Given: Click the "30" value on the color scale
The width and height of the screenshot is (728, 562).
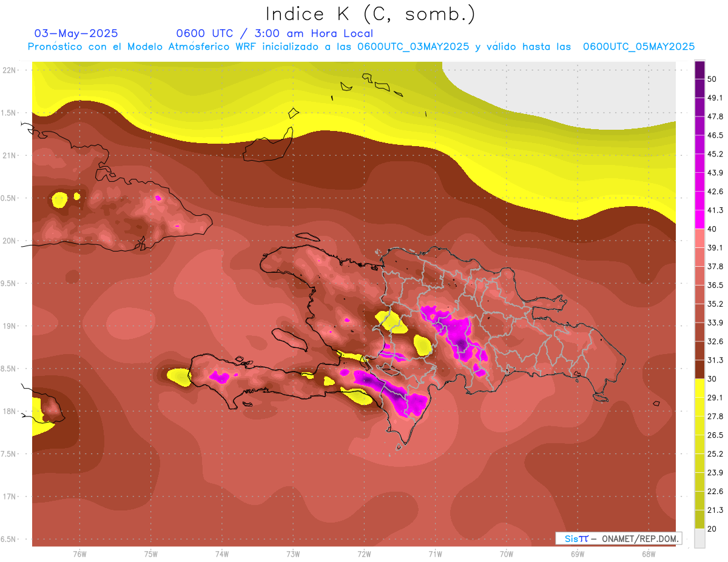Looking at the screenshot, I should [x=713, y=379].
